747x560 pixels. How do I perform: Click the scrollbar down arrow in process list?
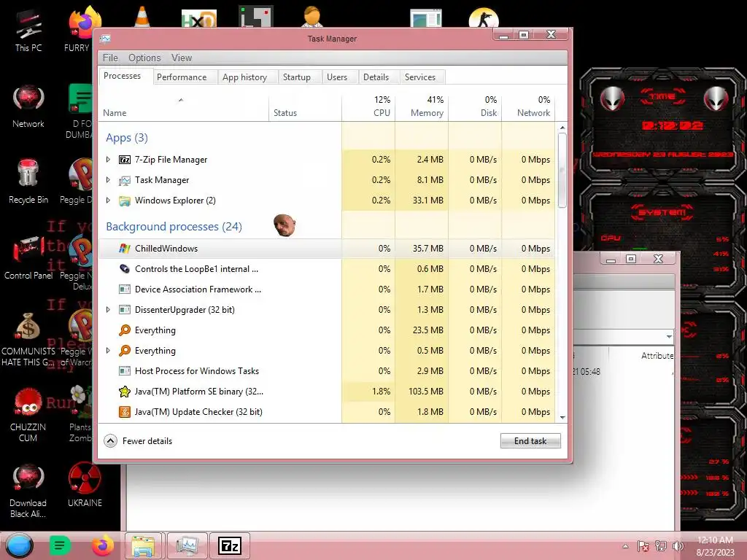(x=562, y=418)
